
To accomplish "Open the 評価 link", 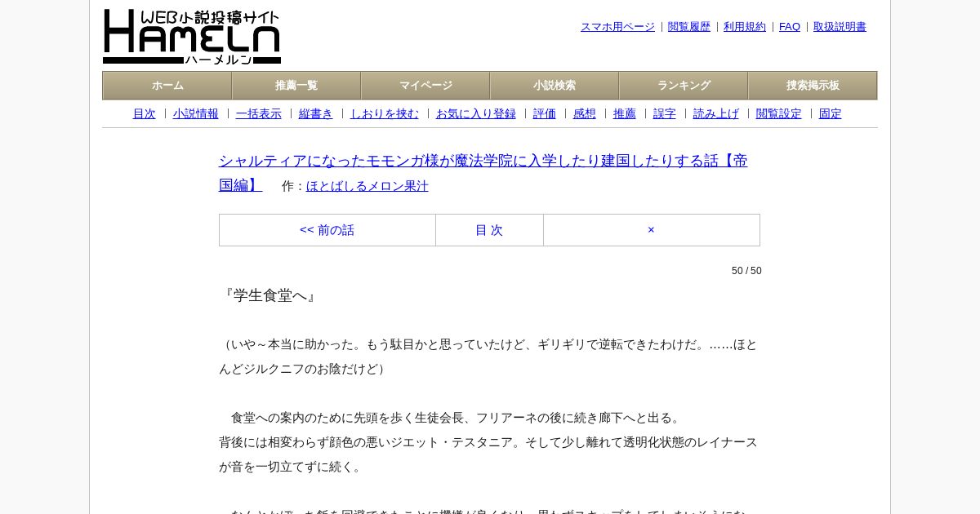I will click(545, 114).
